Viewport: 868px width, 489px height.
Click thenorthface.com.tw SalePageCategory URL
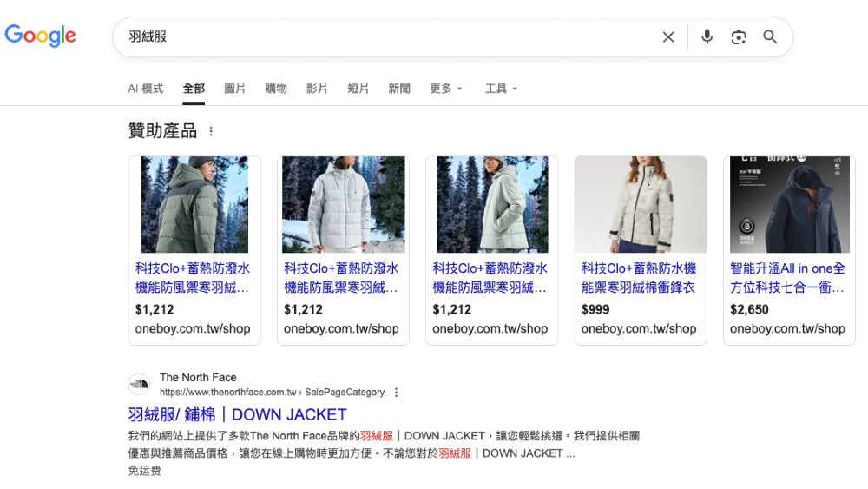click(x=272, y=392)
